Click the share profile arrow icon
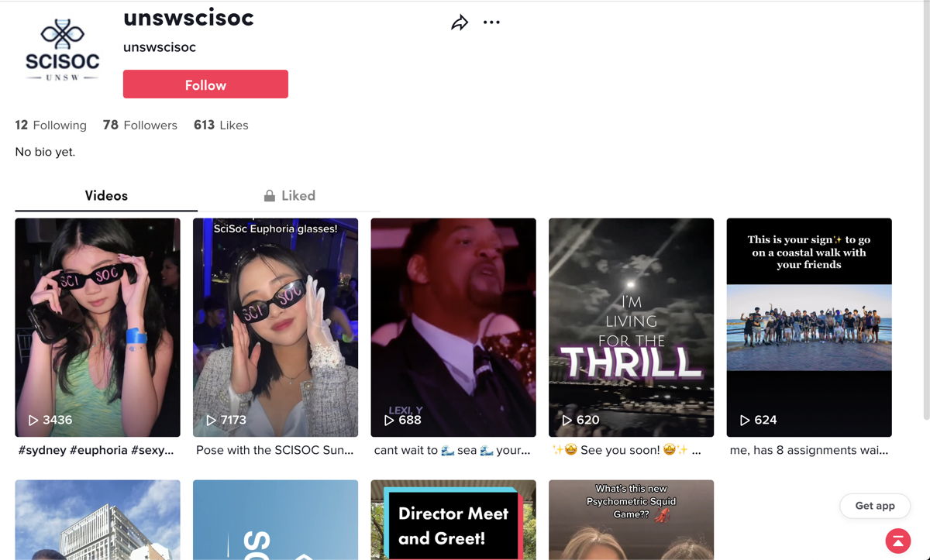930x560 pixels. (460, 22)
